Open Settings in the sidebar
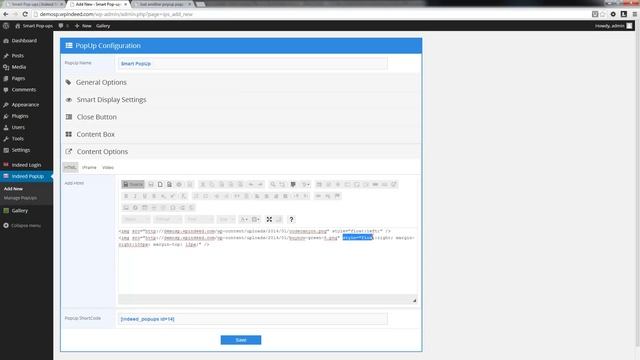640x360 pixels. (21, 150)
